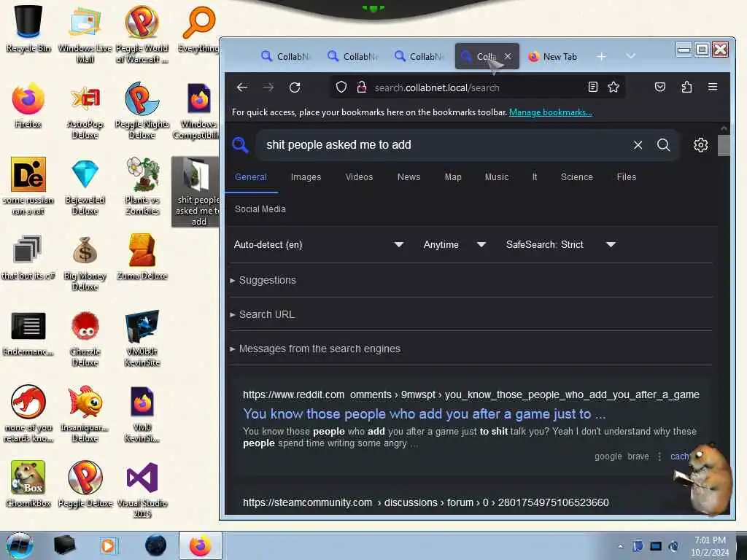
Task: Select the Recycle Bin desktop icon
Action: 28,28
